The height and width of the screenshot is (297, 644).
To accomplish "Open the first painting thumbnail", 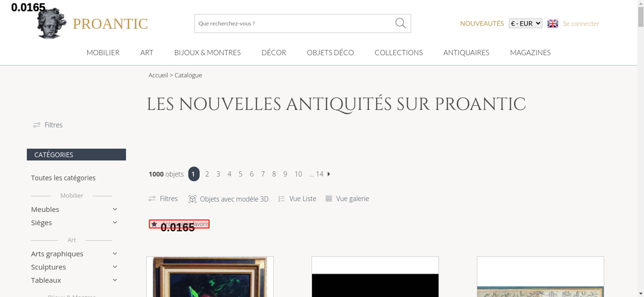I will click(x=210, y=277).
